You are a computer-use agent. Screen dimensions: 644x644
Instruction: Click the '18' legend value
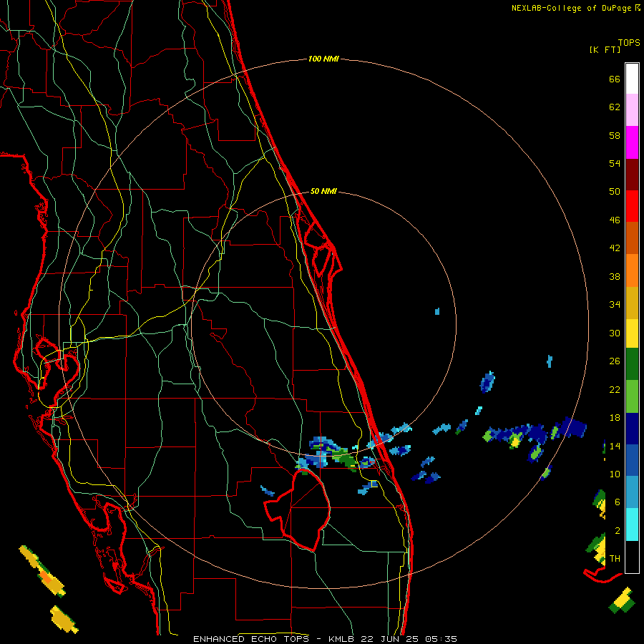coord(615,418)
